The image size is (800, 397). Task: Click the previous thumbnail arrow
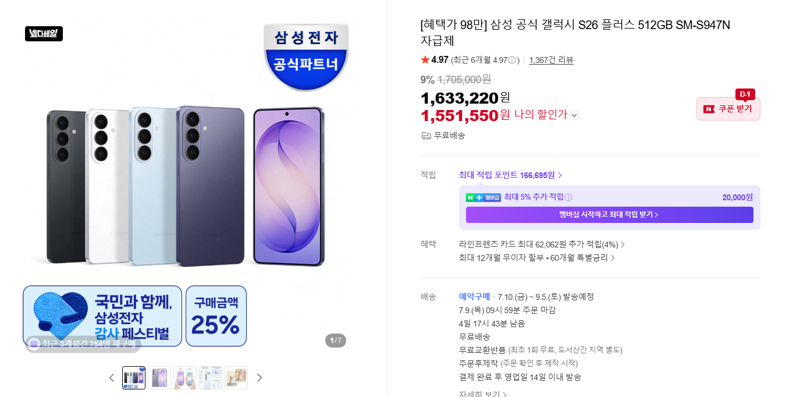click(112, 378)
